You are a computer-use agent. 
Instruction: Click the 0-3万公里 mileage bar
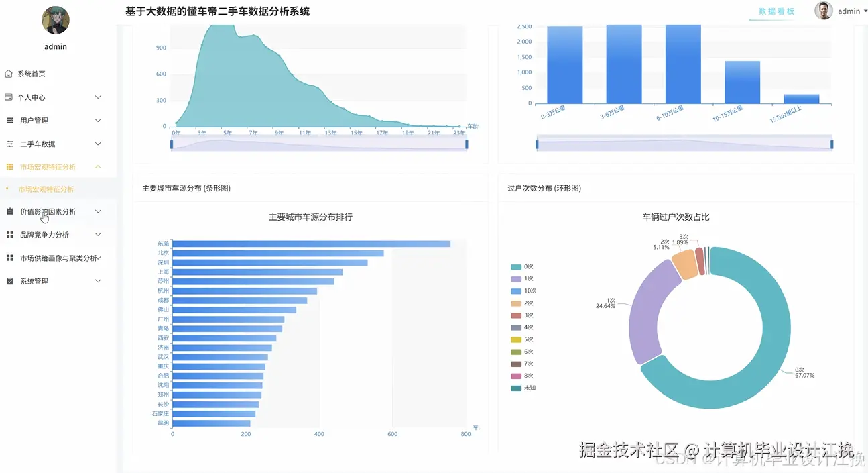coord(565,65)
